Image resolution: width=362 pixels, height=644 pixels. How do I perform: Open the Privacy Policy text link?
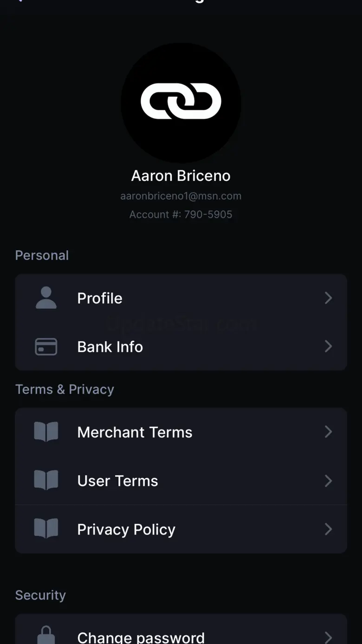click(x=126, y=529)
